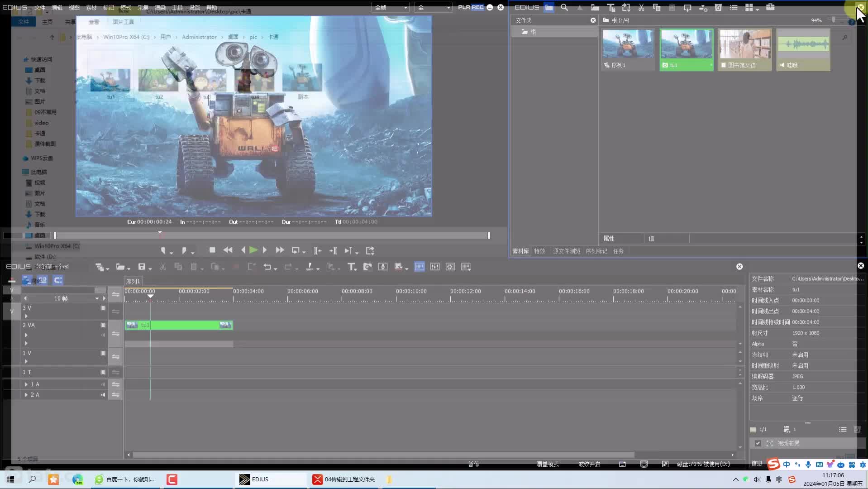Jump to next edit point

click(x=333, y=250)
